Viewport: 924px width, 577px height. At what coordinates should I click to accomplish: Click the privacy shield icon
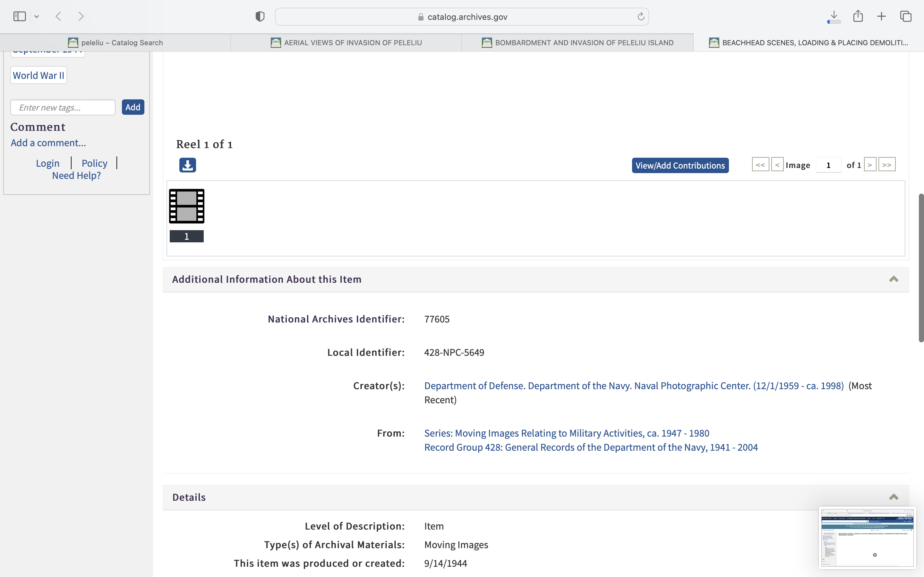coord(260,16)
